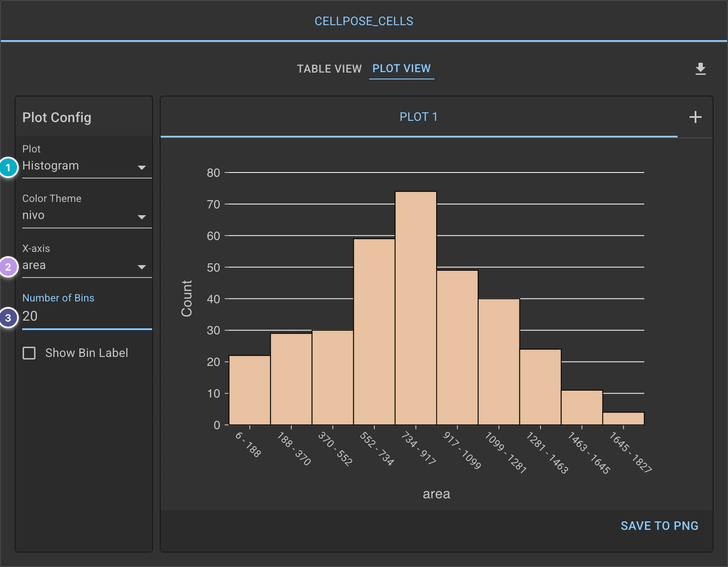Select the CELLPOSE_CELLS tab
The width and height of the screenshot is (728, 567).
(364, 21)
